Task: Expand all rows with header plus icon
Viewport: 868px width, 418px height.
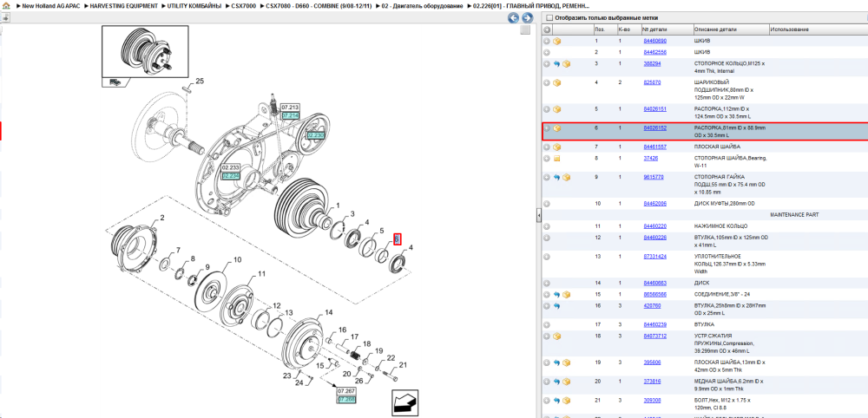Action: coord(546,29)
